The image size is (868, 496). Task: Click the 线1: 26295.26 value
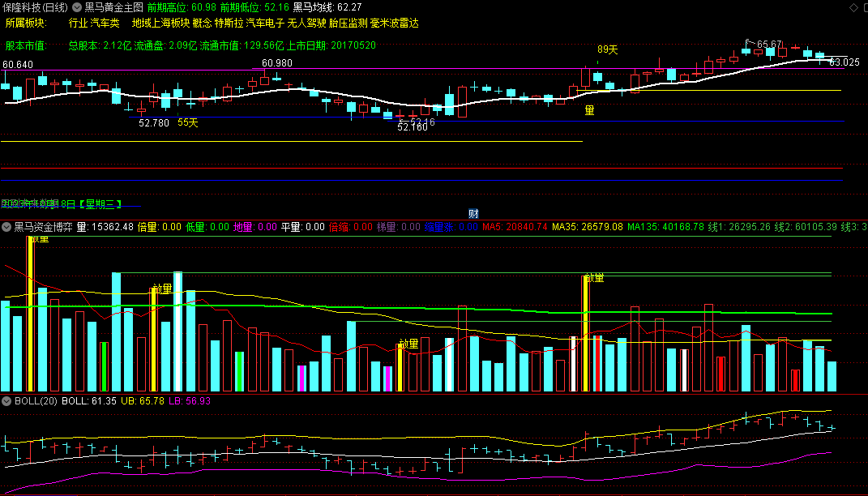point(739,227)
